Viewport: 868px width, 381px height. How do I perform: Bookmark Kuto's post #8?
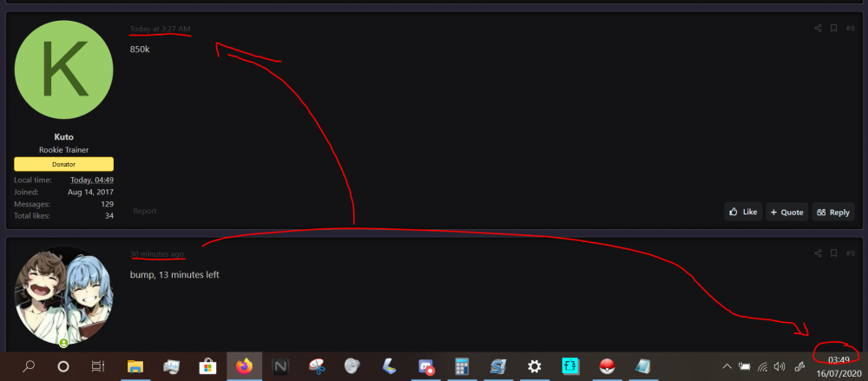coord(833,29)
